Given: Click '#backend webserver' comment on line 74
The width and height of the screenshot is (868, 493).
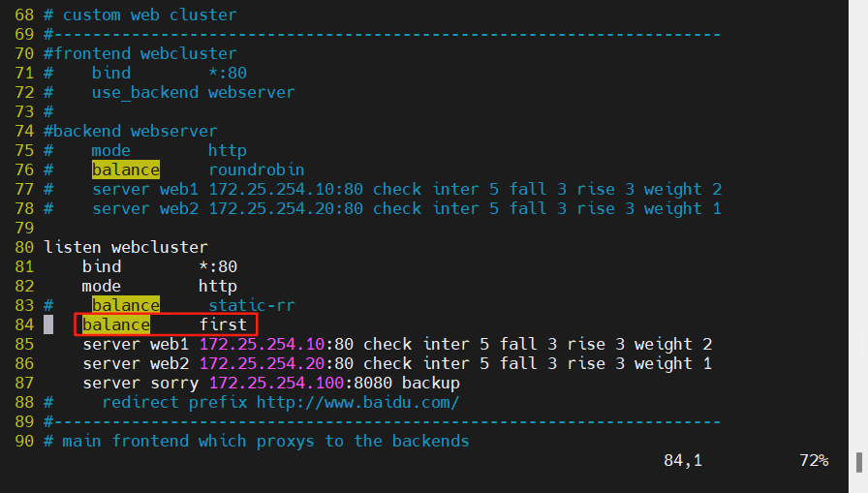Looking at the screenshot, I should [131, 131].
